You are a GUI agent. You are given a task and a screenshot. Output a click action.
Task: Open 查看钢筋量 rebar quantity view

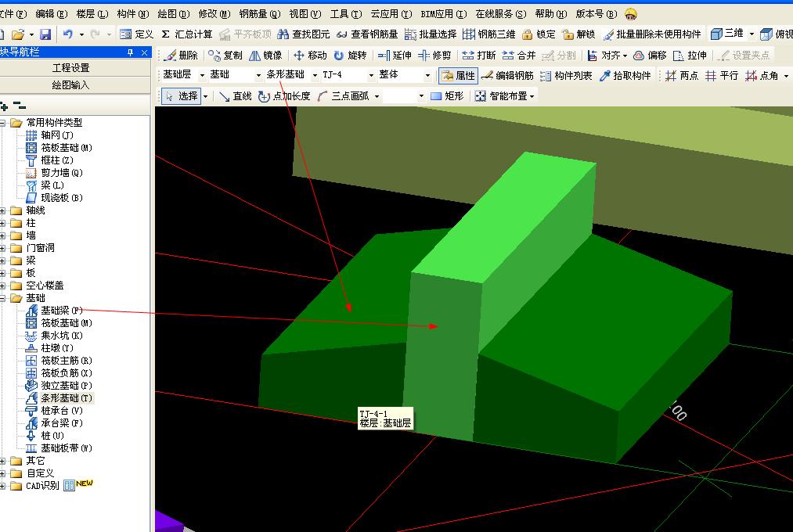click(366, 34)
